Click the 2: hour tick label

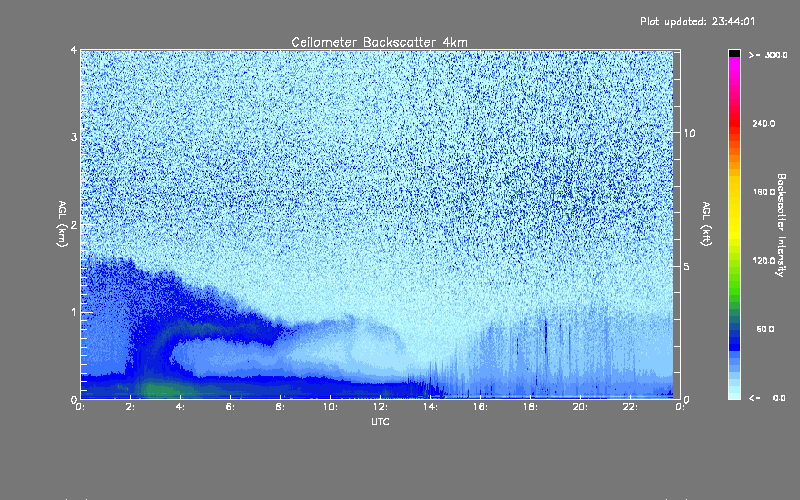130,407
